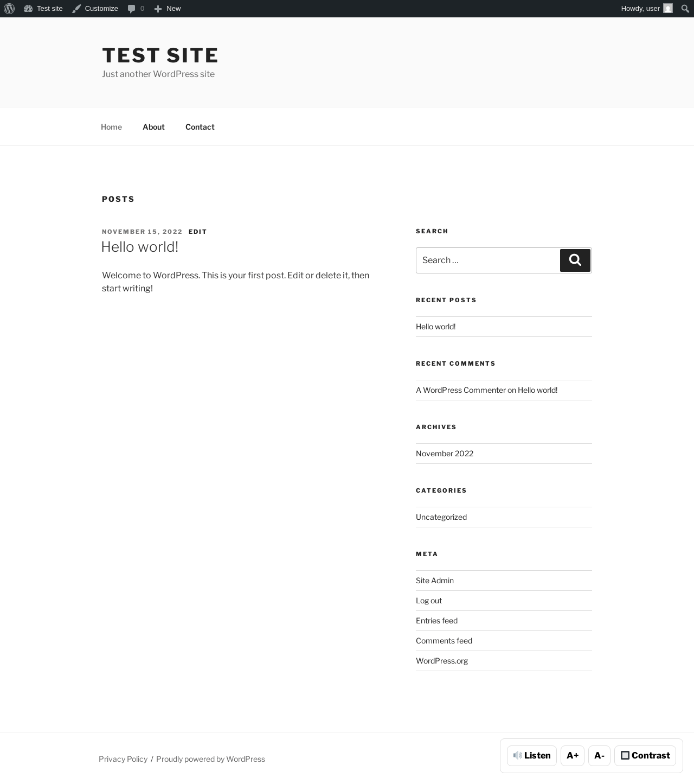Click the Customize item in admin bar

click(95, 9)
